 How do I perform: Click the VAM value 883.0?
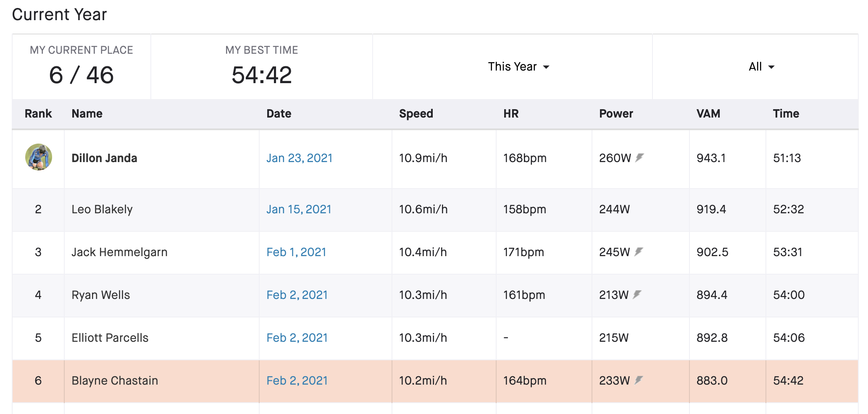[x=712, y=380]
